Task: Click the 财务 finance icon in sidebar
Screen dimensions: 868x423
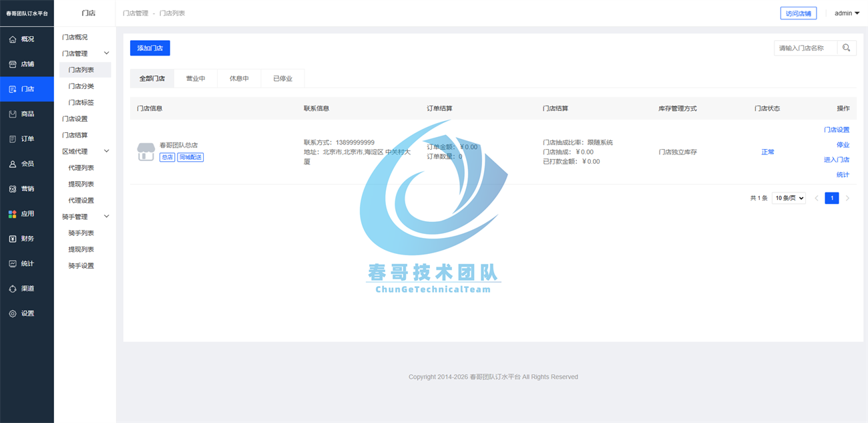Action: (13, 239)
